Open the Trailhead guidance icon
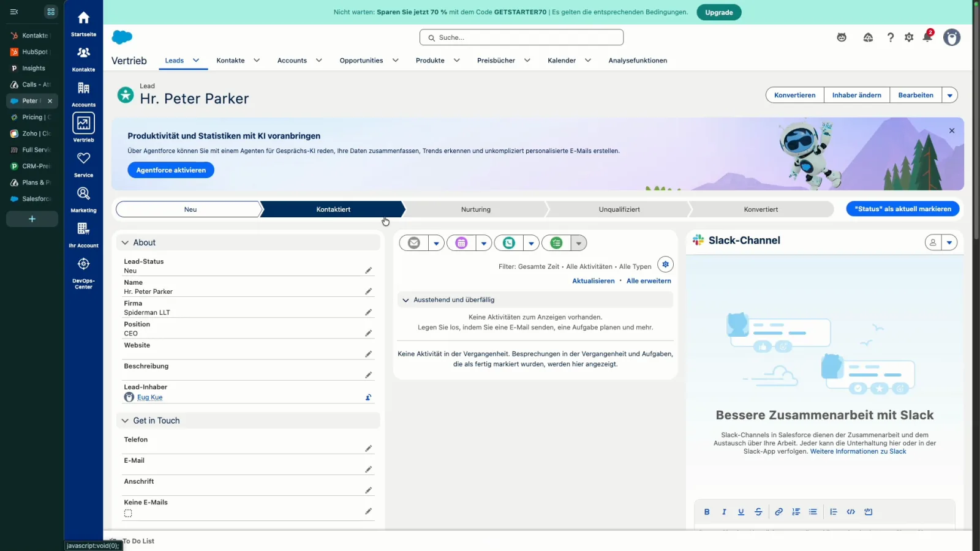Screen dimensions: 980x551 tap(868, 37)
